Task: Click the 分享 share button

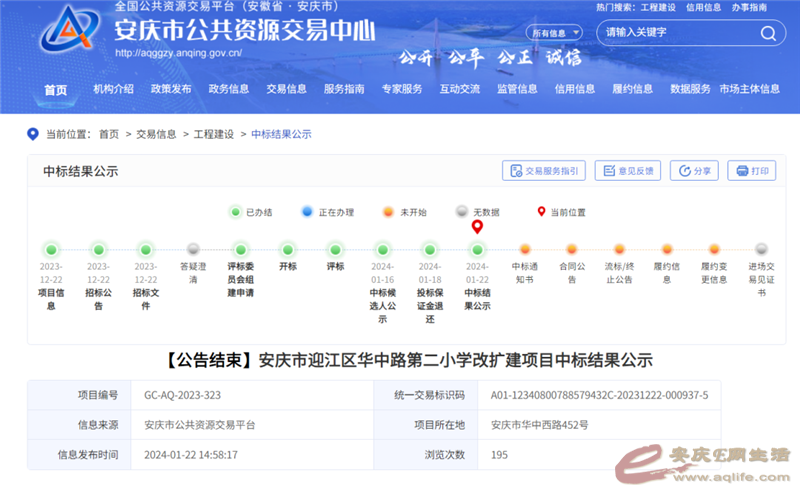Action: coord(694,171)
